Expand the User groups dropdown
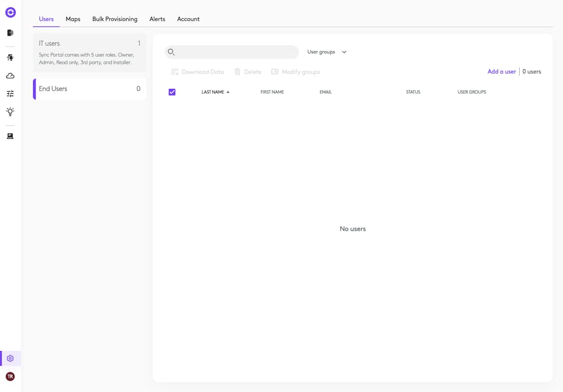Viewport: 563px width, 392px height. (x=327, y=51)
